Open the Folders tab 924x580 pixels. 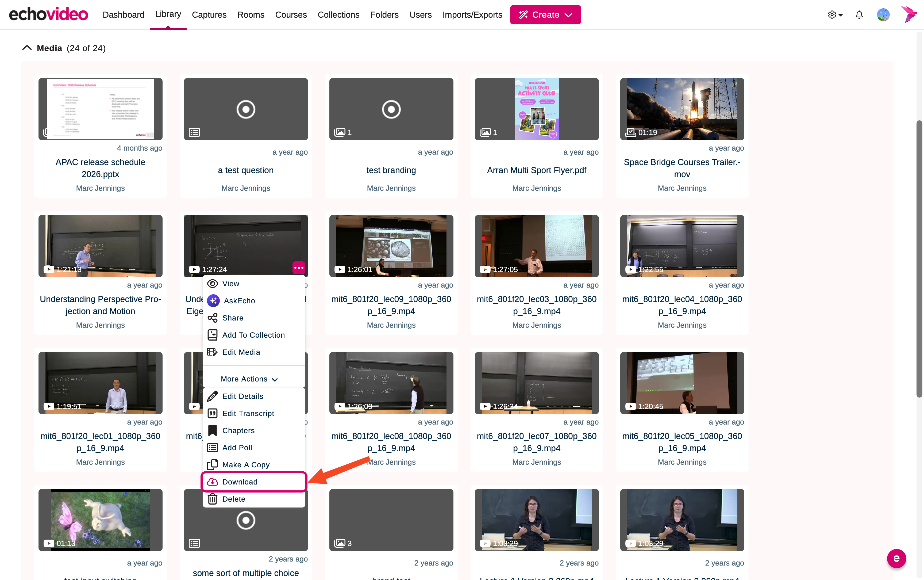point(384,14)
